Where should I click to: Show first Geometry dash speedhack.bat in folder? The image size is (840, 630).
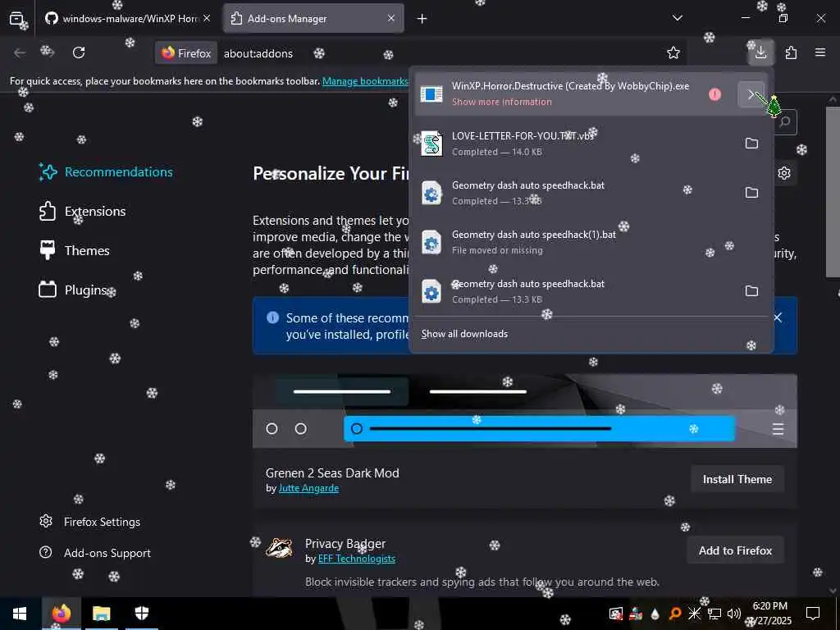pyautogui.click(x=751, y=193)
